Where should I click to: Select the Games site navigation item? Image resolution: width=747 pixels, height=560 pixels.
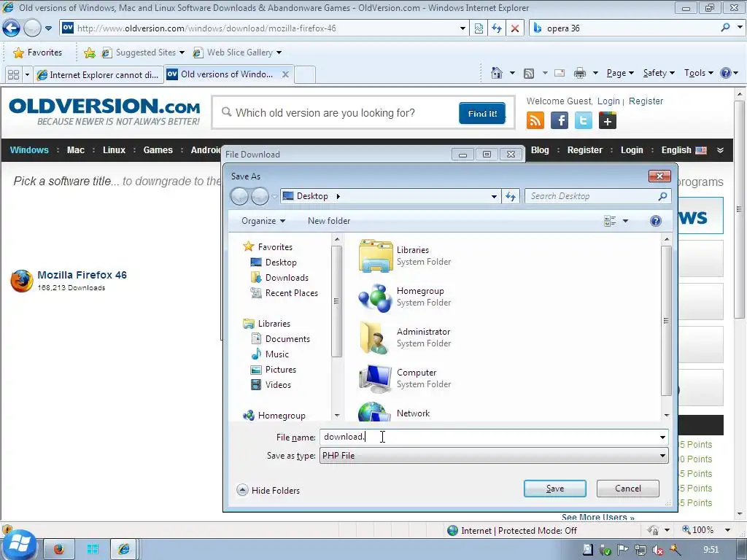tap(158, 150)
